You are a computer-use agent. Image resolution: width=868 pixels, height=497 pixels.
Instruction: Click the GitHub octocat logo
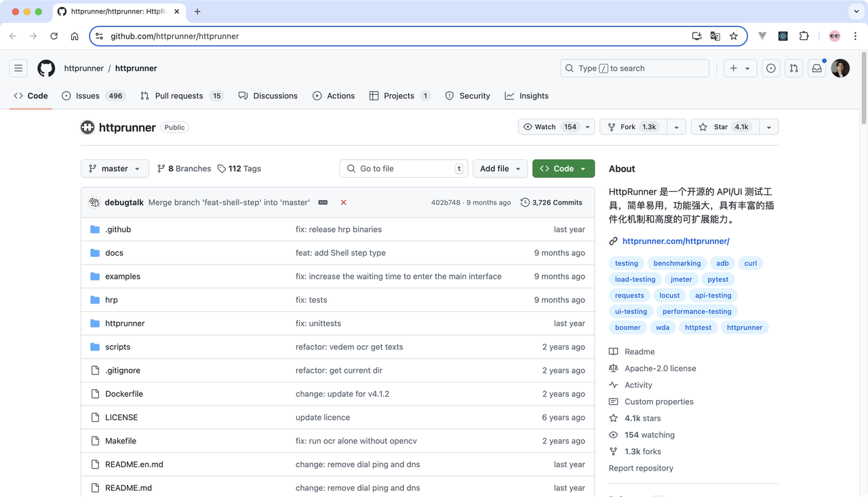46,68
